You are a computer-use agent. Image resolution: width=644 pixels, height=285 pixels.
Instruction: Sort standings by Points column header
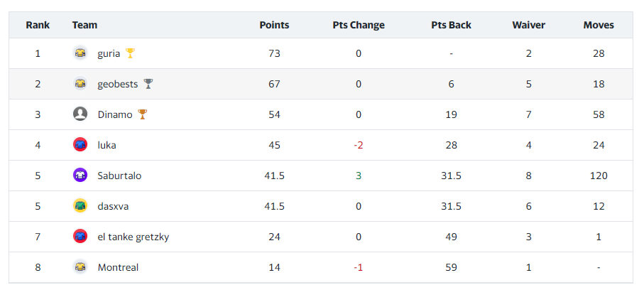pyautogui.click(x=274, y=25)
